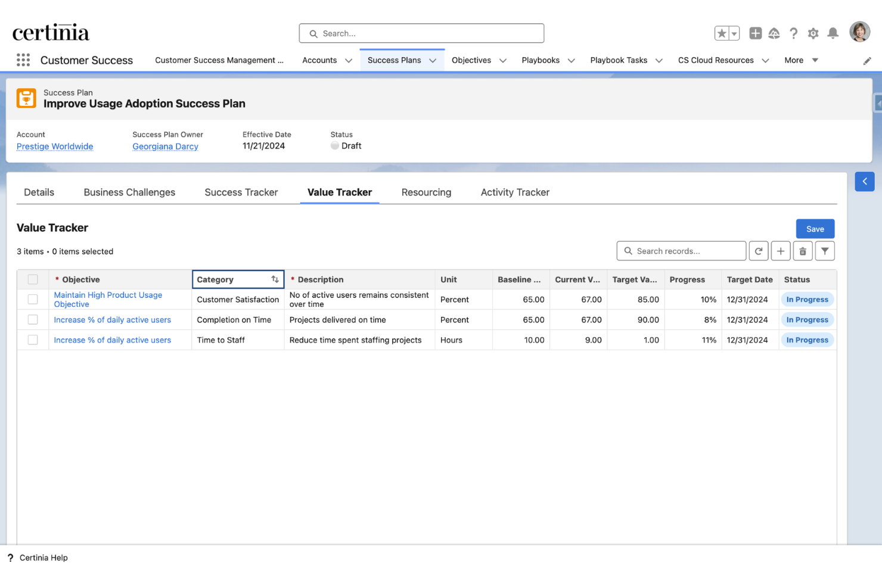Expand the Objectives nav dropdown

(503, 61)
